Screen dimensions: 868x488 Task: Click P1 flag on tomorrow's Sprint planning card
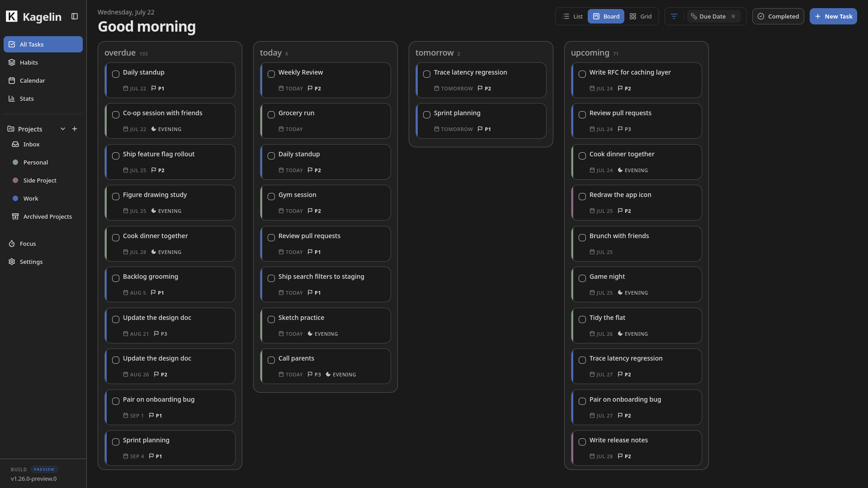click(x=484, y=129)
